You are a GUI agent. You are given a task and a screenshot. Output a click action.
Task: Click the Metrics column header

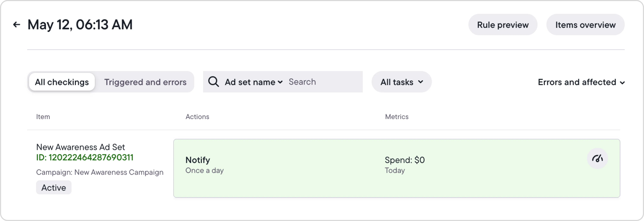click(x=397, y=117)
